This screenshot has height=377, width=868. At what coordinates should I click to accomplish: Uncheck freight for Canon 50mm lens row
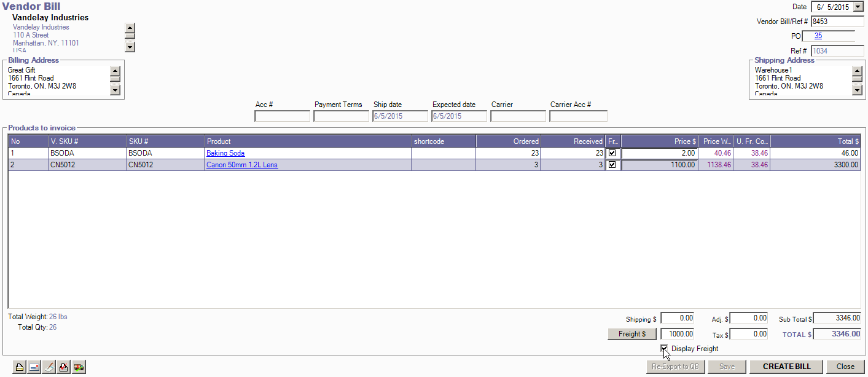pyautogui.click(x=612, y=165)
